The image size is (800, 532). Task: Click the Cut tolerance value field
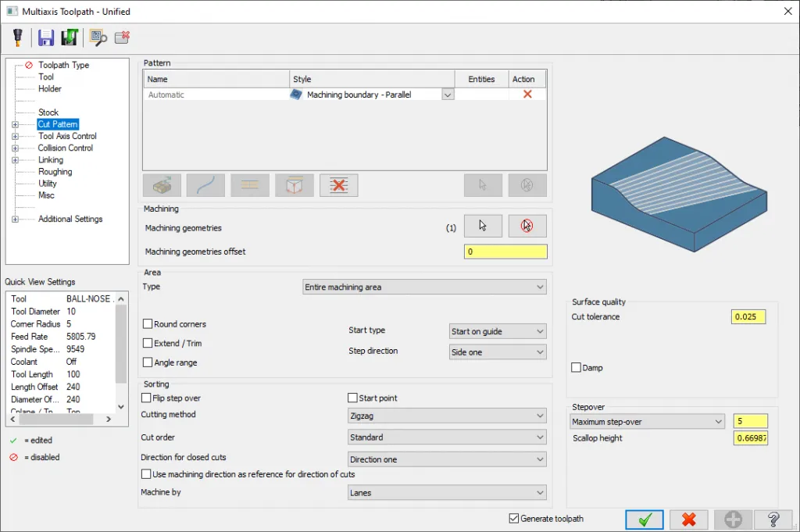click(748, 316)
